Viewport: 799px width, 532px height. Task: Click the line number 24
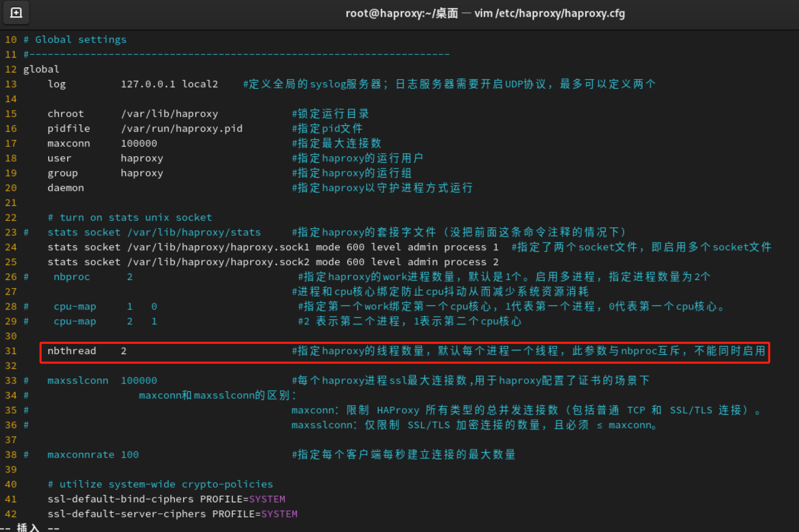[11, 247]
